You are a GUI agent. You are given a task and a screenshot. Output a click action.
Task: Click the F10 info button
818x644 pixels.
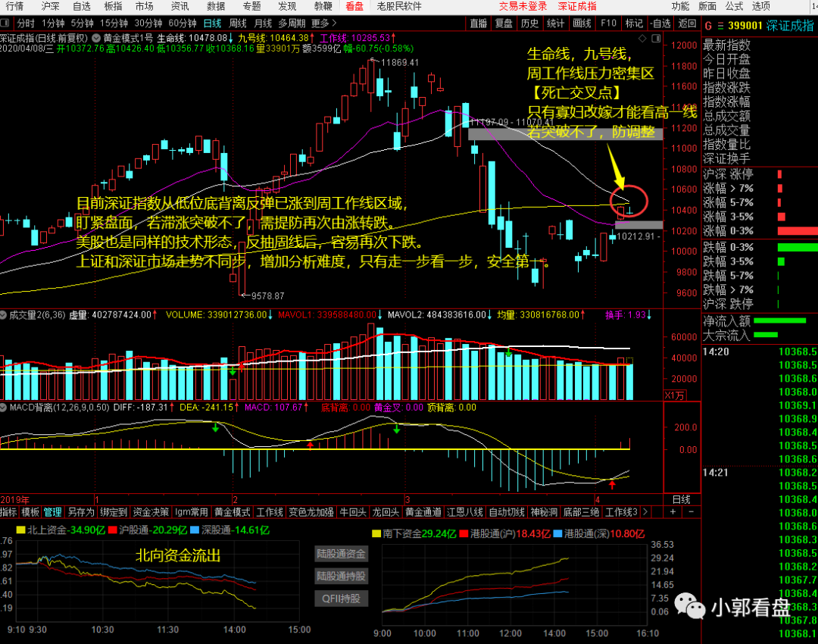click(608, 23)
